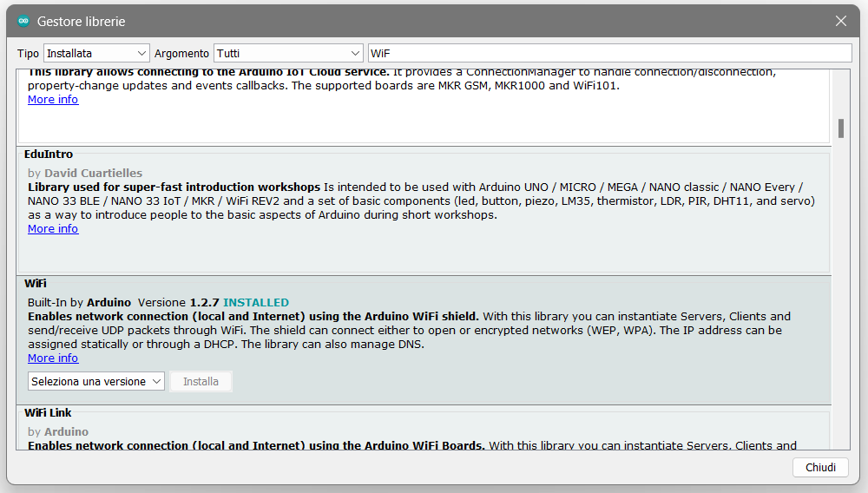Image resolution: width=868 pixels, height=493 pixels.
Task: Open More info link under WiFi library
Action: coord(53,358)
